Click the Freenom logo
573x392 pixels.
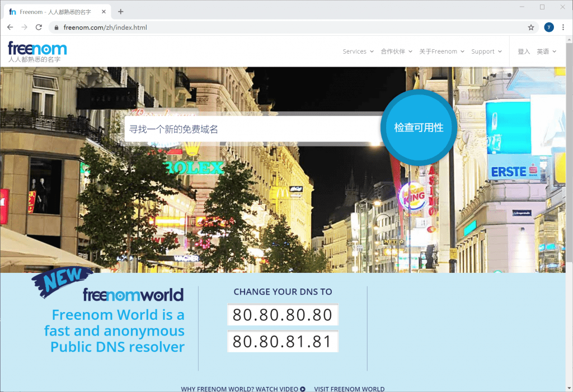[x=37, y=50]
